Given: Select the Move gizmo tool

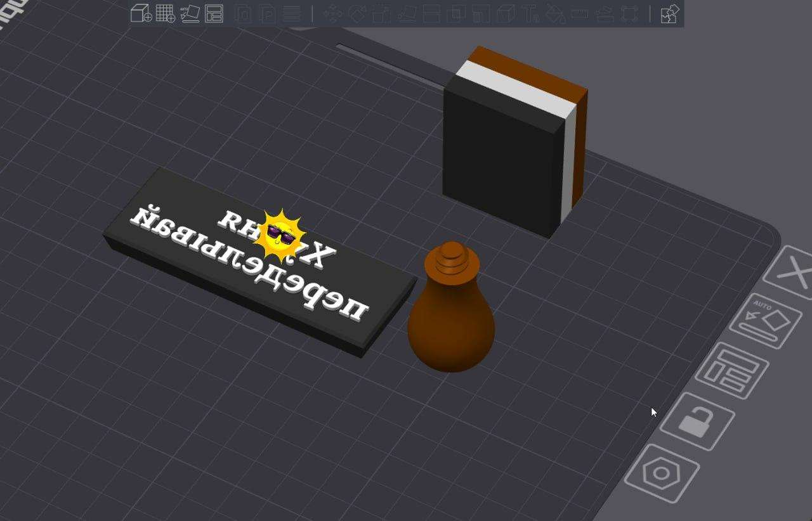Looking at the screenshot, I should coord(333,13).
